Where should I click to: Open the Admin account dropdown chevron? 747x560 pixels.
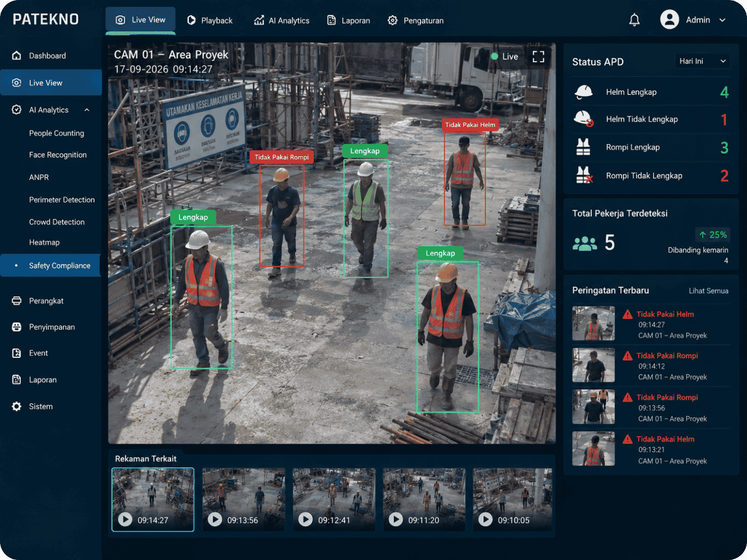point(722,20)
